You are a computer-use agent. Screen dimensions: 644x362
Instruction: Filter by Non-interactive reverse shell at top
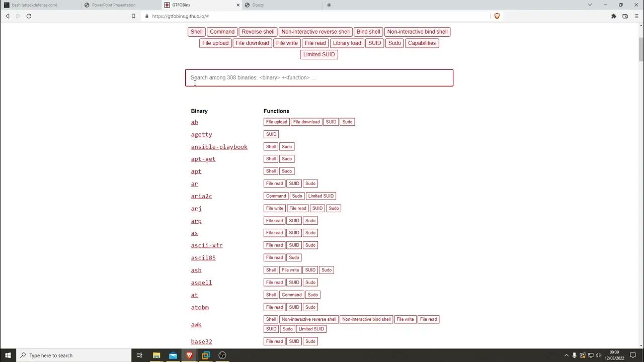(315, 32)
